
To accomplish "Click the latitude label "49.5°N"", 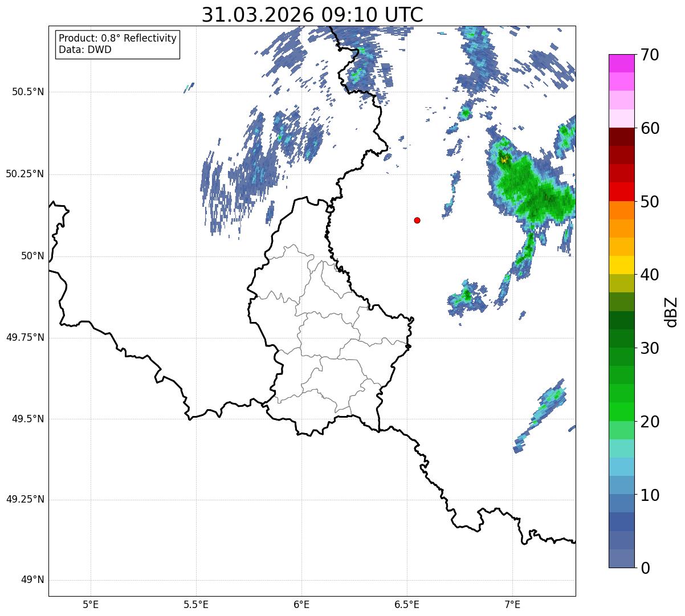I will 28,419.
